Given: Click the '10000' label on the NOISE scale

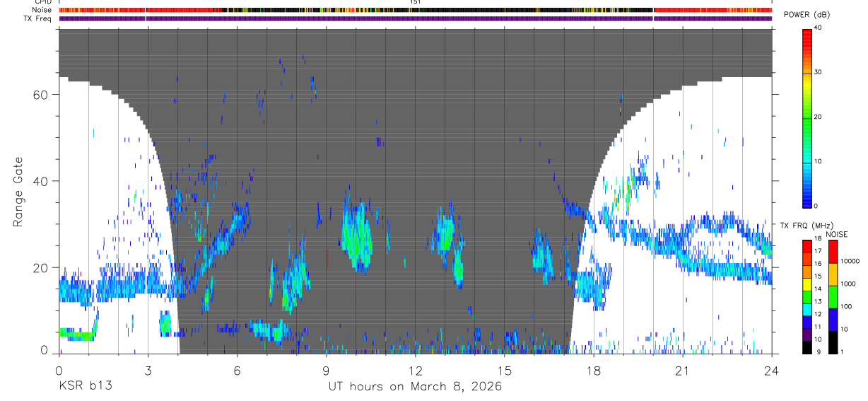Looking at the screenshot, I should (850, 262).
